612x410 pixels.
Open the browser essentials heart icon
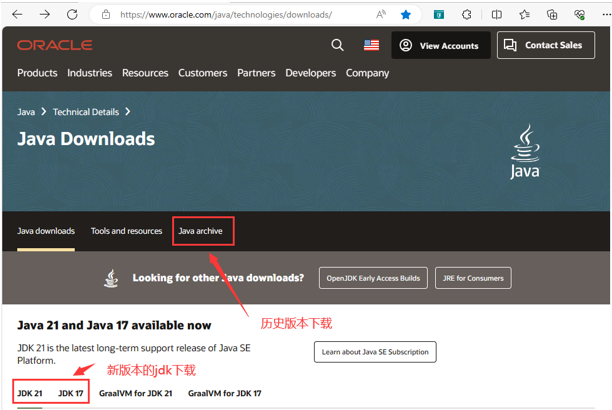coord(580,15)
